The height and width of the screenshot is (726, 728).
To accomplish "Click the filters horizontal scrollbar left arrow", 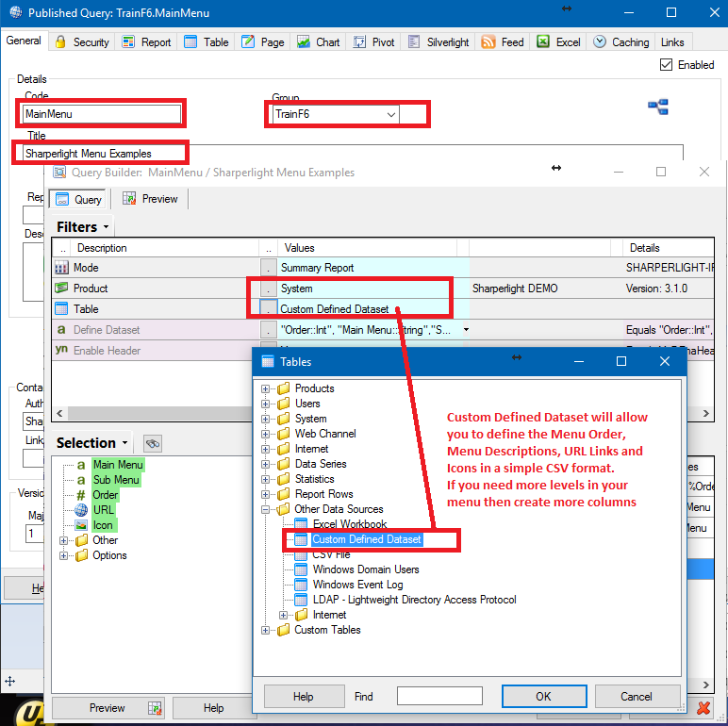I will pyautogui.click(x=59, y=413).
